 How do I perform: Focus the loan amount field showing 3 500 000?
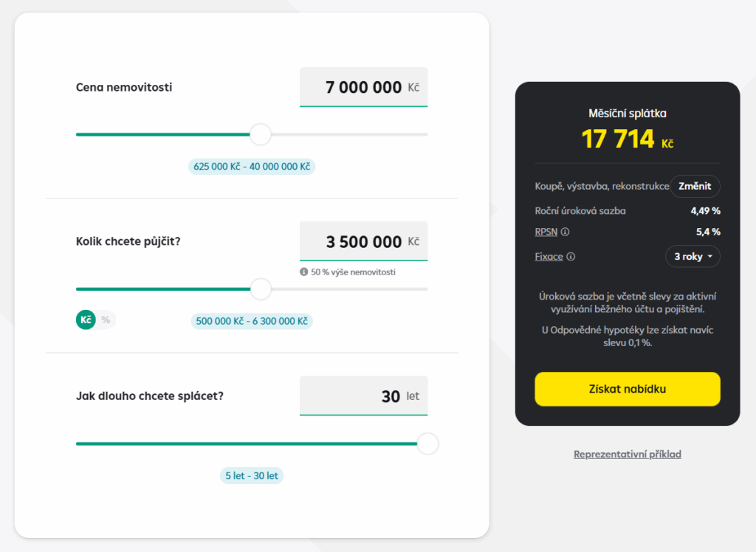[x=363, y=241]
